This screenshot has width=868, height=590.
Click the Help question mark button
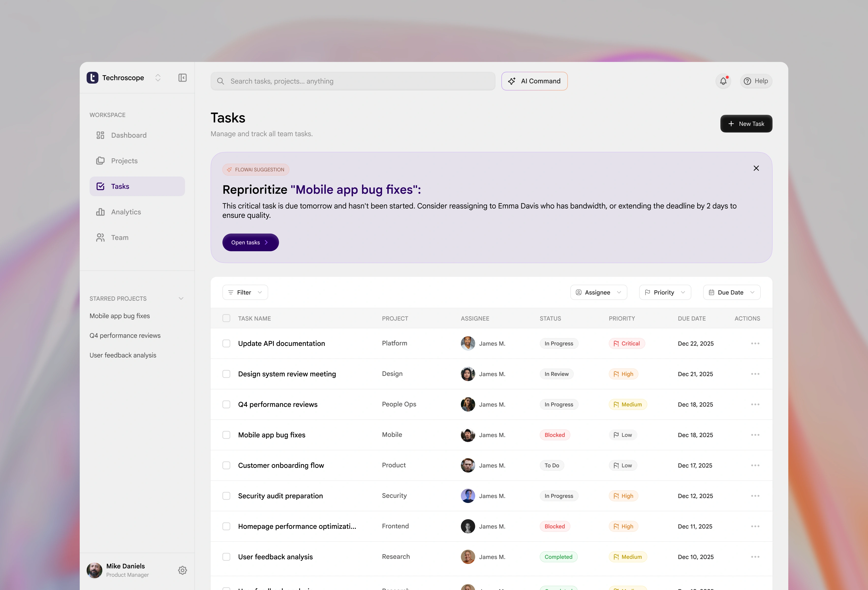click(x=756, y=81)
